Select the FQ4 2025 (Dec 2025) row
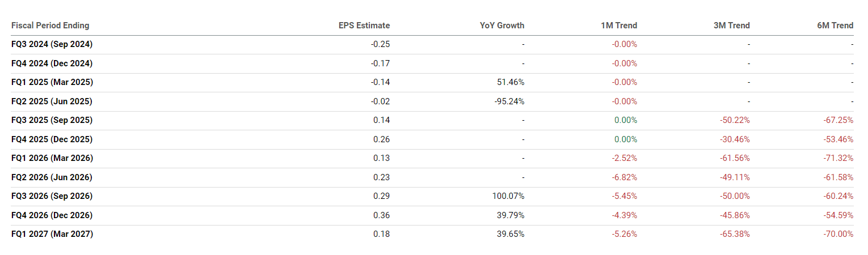Screen dimensions: 868x255 click(x=52, y=139)
